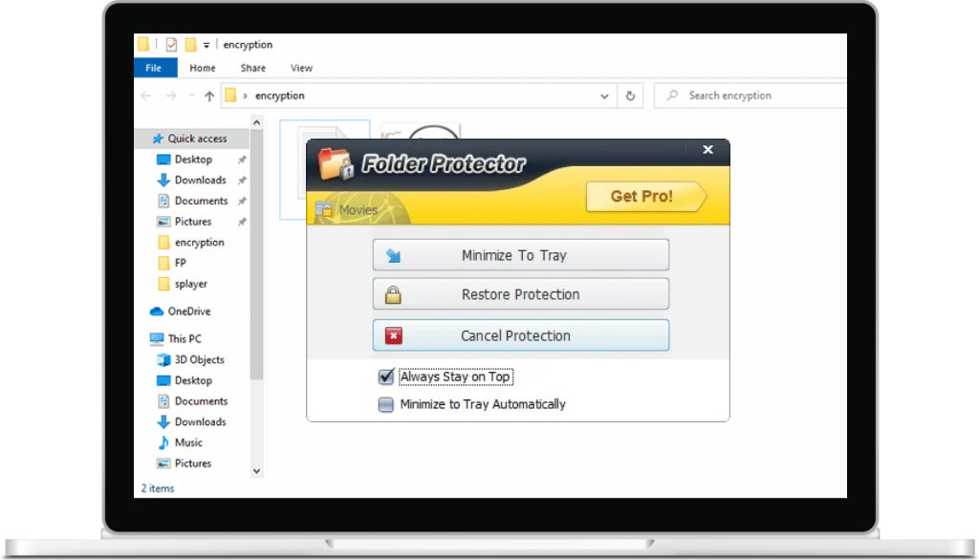Expand the address bar history dropdown
Screen dimensions: 979x560
(604, 96)
